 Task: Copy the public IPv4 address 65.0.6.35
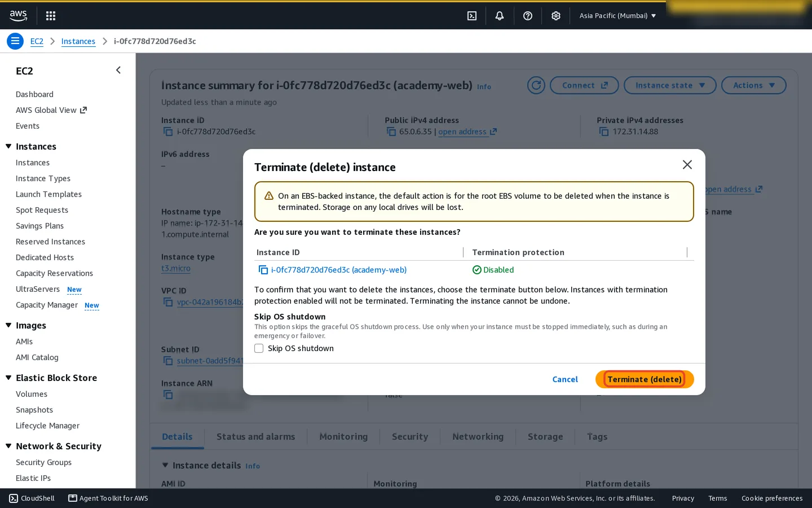(391, 132)
